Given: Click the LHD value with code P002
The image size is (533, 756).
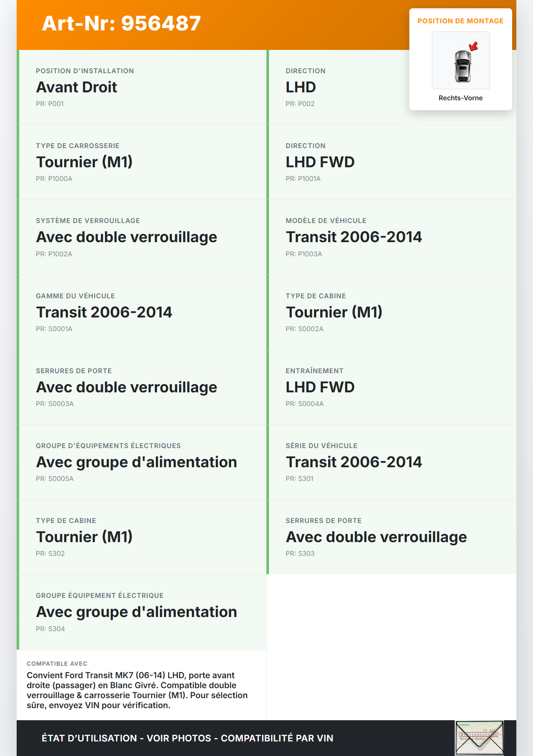Looking at the screenshot, I should click(301, 87).
